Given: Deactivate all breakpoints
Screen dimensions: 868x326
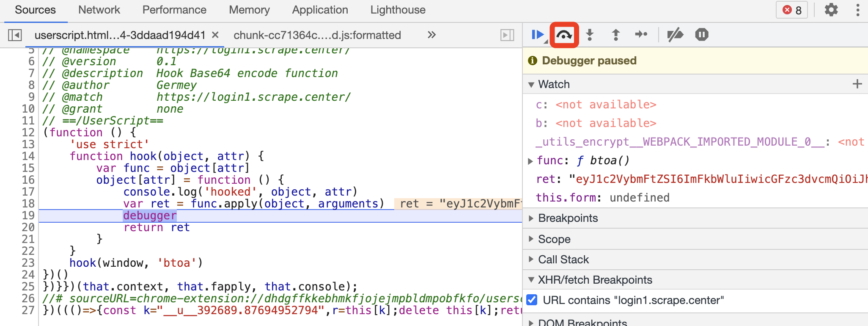Looking at the screenshot, I should [675, 35].
